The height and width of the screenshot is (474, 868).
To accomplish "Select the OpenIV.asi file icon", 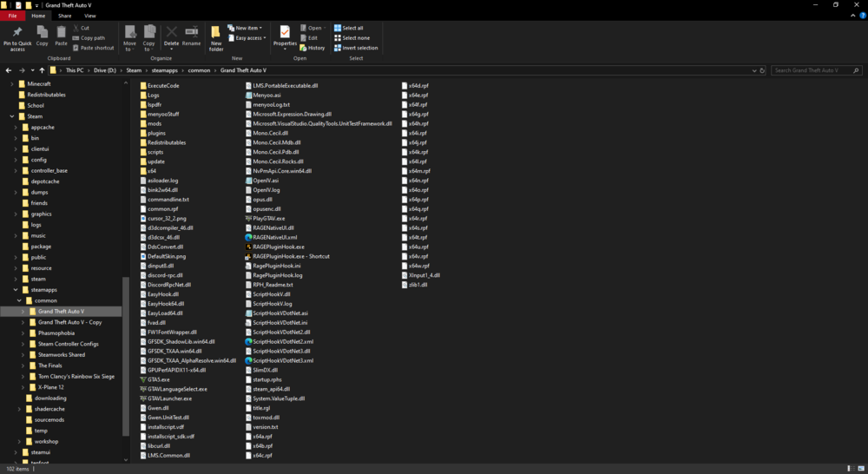I will point(248,181).
